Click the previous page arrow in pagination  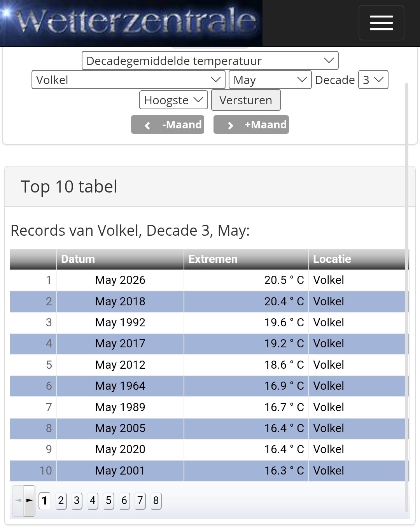(x=18, y=501)
